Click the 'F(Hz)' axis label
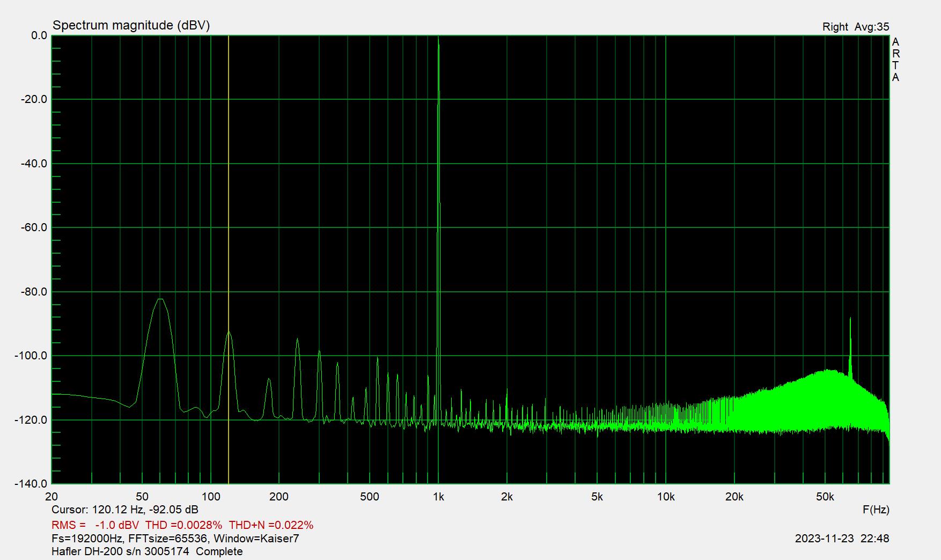This screenshot has height=560, width=941. (876, 510)
